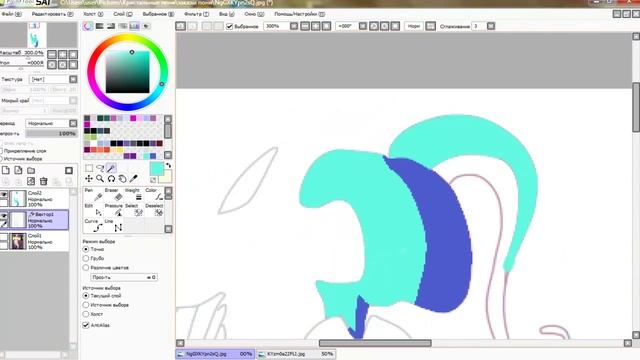
Task: Choose the vector Pen tool
Action: click(93, 195)
